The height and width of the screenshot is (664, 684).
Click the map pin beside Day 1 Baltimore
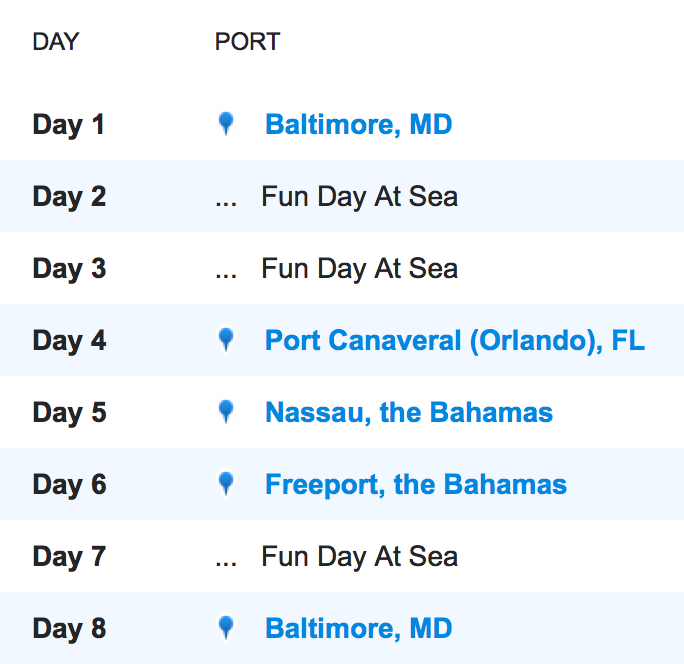[x=226, y=123]
